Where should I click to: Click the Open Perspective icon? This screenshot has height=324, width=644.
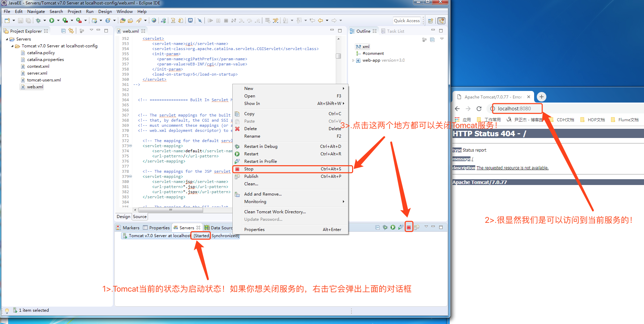431,21
